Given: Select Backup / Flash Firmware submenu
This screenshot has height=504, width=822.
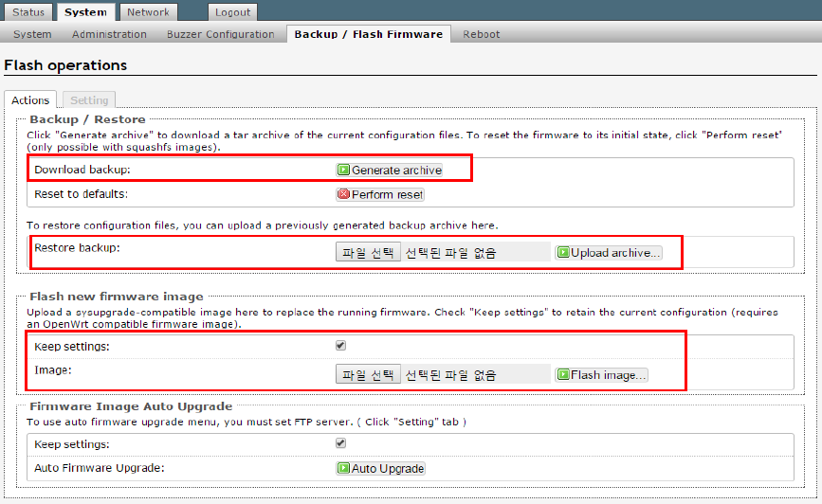Looking at the screenshot, I should (369, 34).
